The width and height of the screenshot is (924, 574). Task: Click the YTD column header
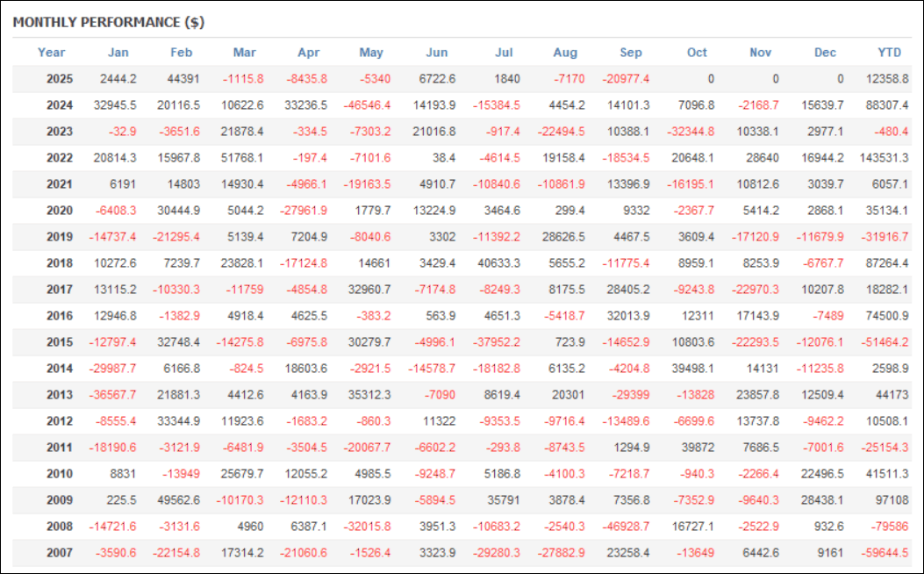pos(891,53)
